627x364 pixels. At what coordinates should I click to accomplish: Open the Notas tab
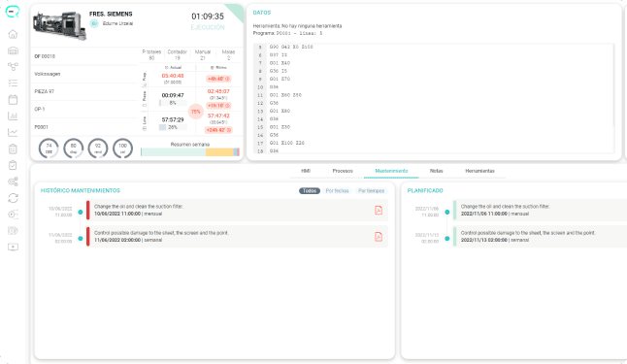436,171
